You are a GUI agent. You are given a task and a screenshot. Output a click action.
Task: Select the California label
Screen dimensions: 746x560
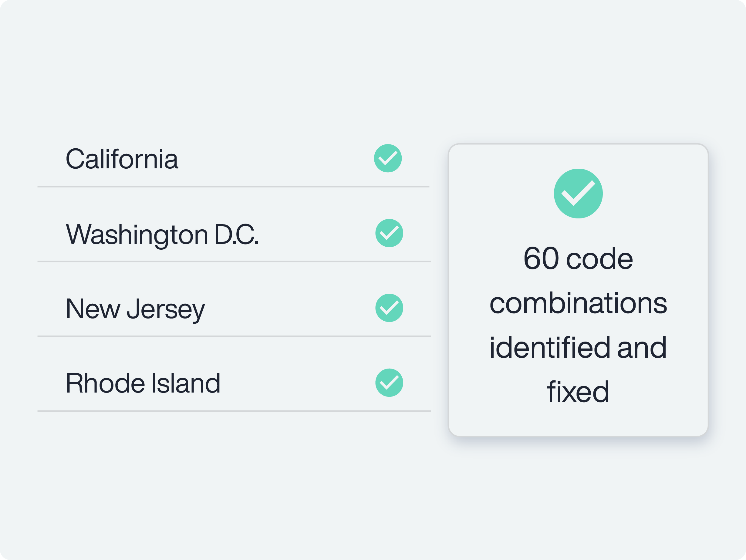122,159
